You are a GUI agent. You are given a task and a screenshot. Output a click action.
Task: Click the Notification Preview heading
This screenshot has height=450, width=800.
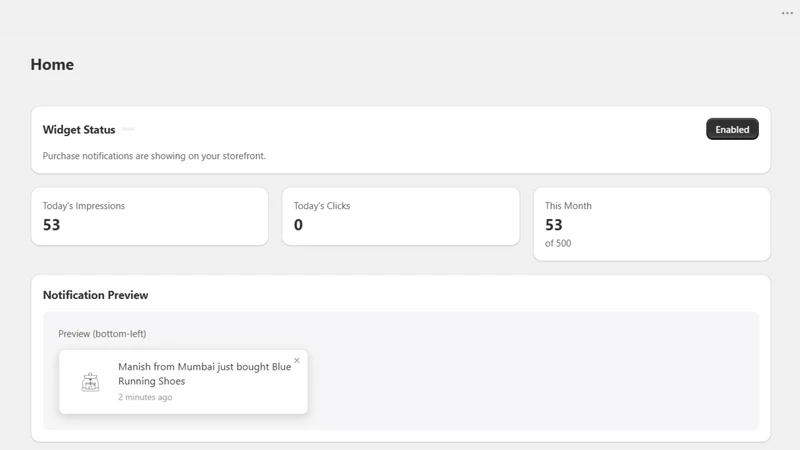(95, 295)
